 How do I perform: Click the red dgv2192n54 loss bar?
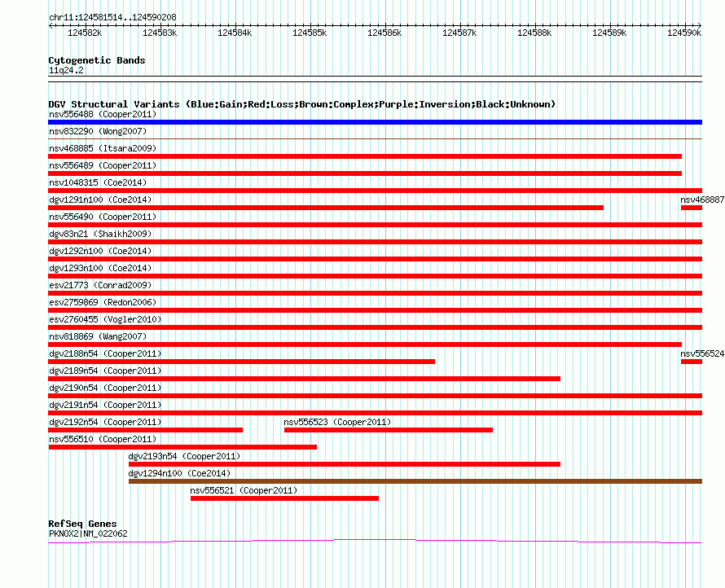pyautogui.click(x=146, y=430)
